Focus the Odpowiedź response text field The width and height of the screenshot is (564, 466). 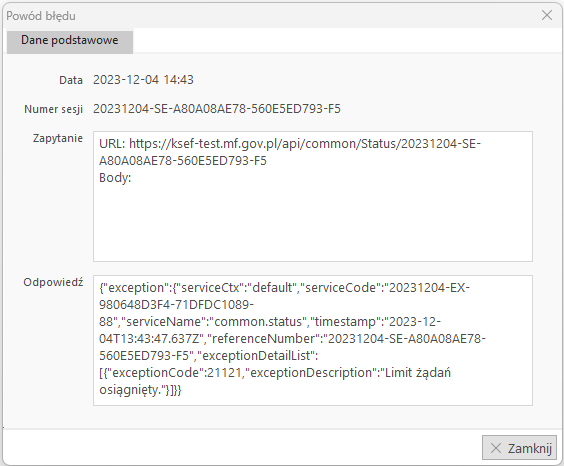click(x=313, y=341)
